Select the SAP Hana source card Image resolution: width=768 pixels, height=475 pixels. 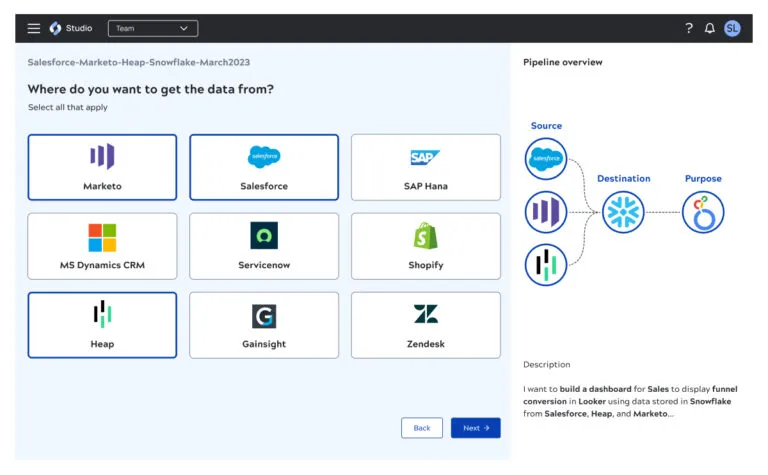pos(426,167)
